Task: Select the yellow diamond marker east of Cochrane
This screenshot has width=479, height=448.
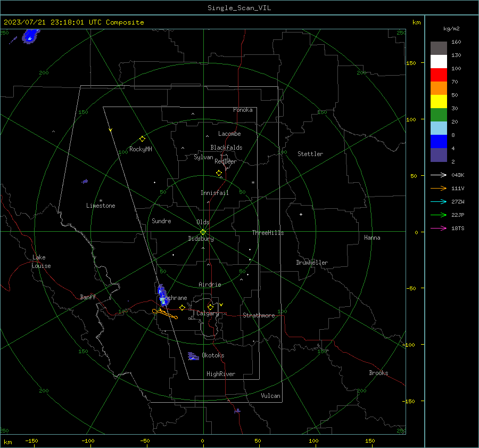Action: click(183, 307)
